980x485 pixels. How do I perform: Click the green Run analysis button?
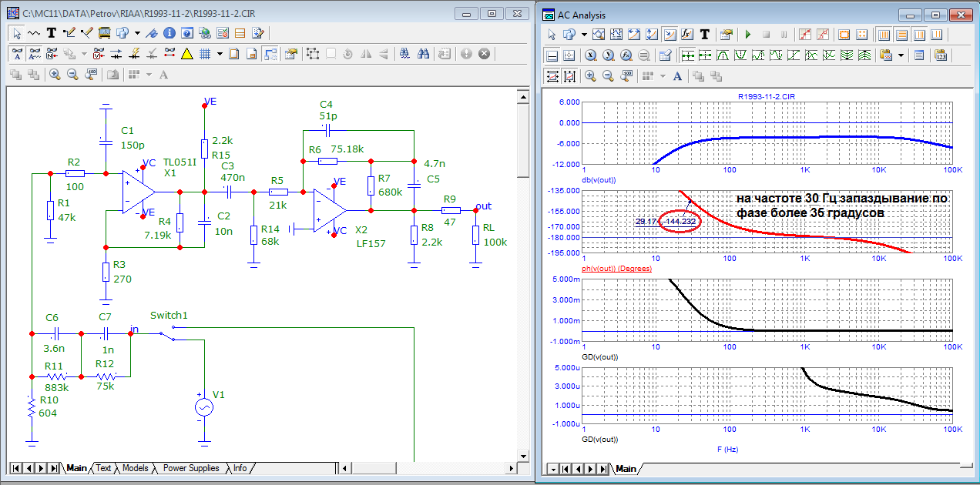pos(747,35)
